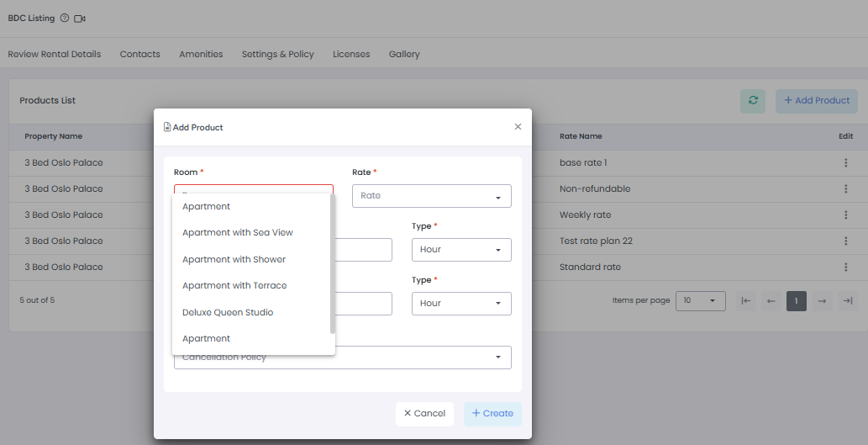Switch to Gallery tab

click(404, 55)
